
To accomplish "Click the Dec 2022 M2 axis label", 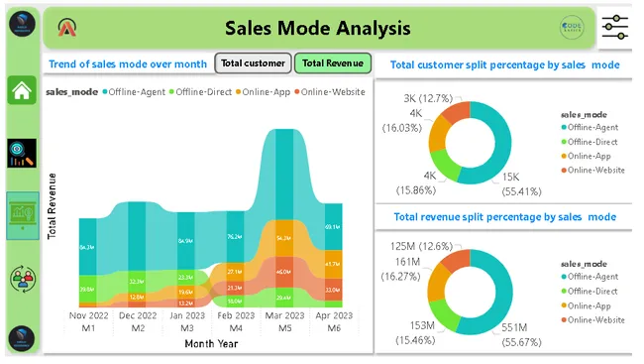I will (x=138, y=321).
